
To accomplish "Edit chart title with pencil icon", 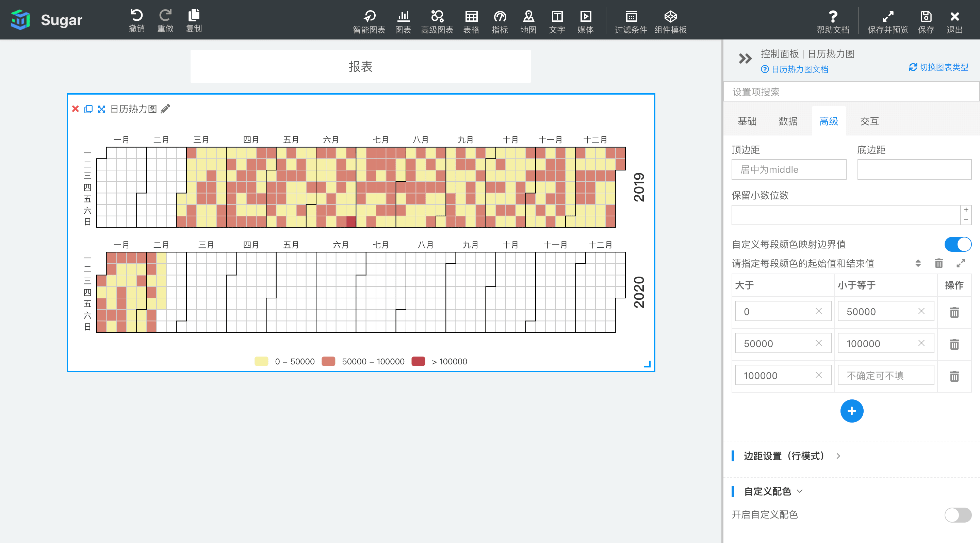I will click(x=165, y=109).
